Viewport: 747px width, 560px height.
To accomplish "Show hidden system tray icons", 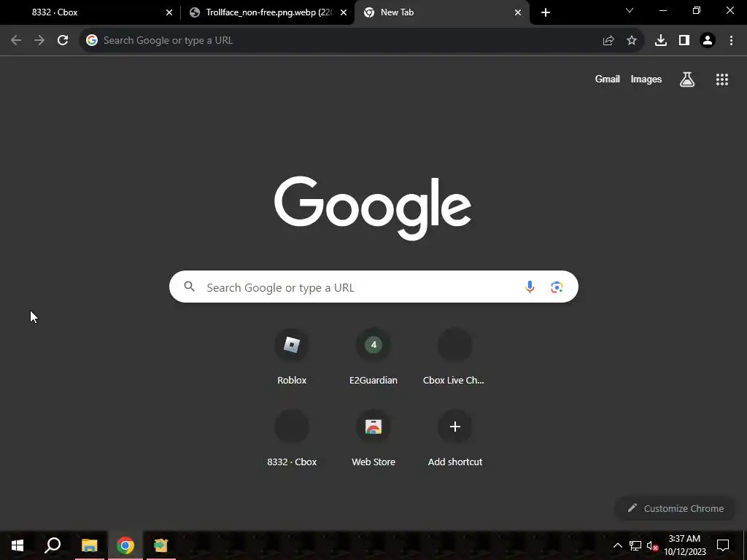I will click(x=617, y=545).
